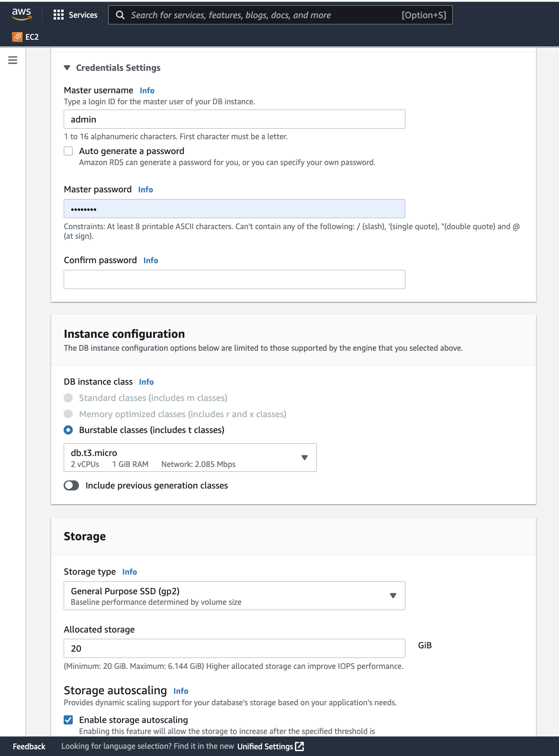Collapse the Credentials Settings section

point(67,68)
